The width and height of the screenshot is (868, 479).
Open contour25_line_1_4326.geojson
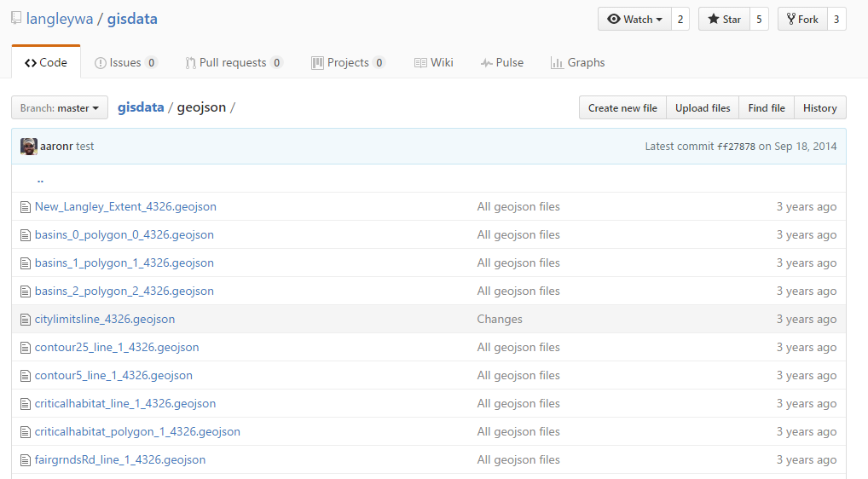pyautogui.click(x=117, y=348)
